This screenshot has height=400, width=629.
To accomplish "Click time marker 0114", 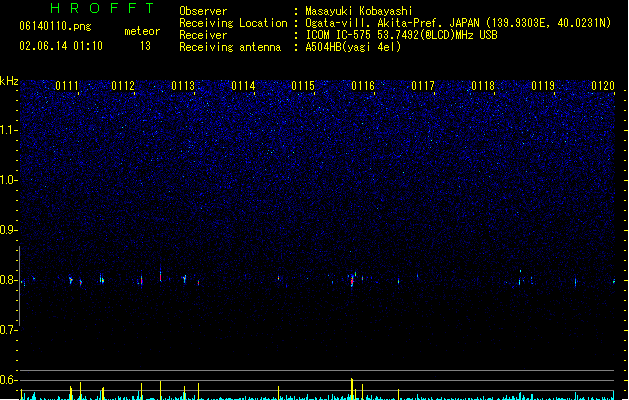I will coord(243,86).
